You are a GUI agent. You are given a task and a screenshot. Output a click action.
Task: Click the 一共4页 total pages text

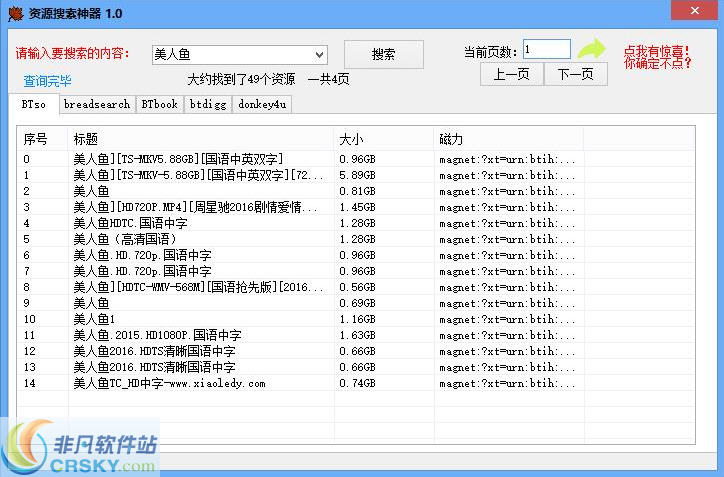328,79
